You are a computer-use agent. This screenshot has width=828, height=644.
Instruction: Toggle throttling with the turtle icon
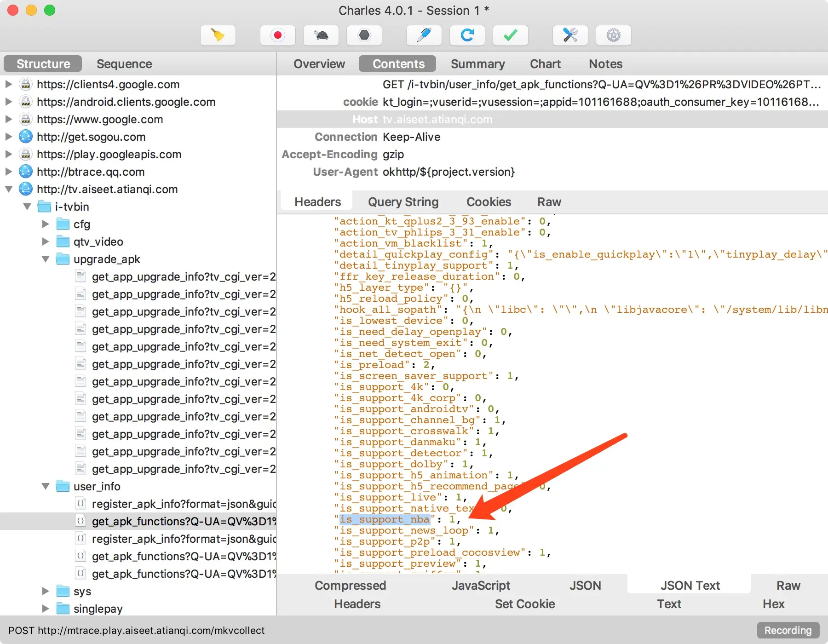(321, 35)
